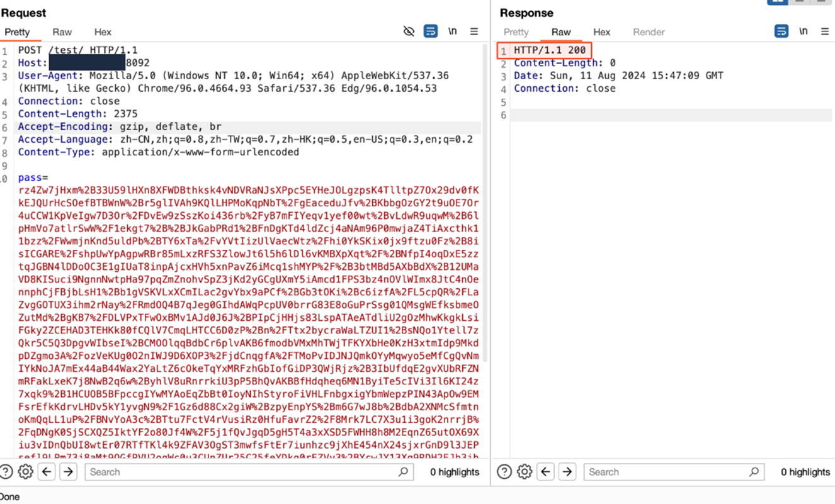Open Response panel hamburger options menu

tap(825, 31)
